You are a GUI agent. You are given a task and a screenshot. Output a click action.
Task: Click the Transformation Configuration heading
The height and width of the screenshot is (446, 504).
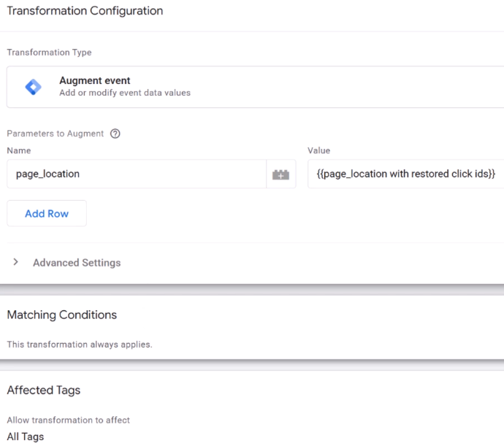tap(85, 11)
